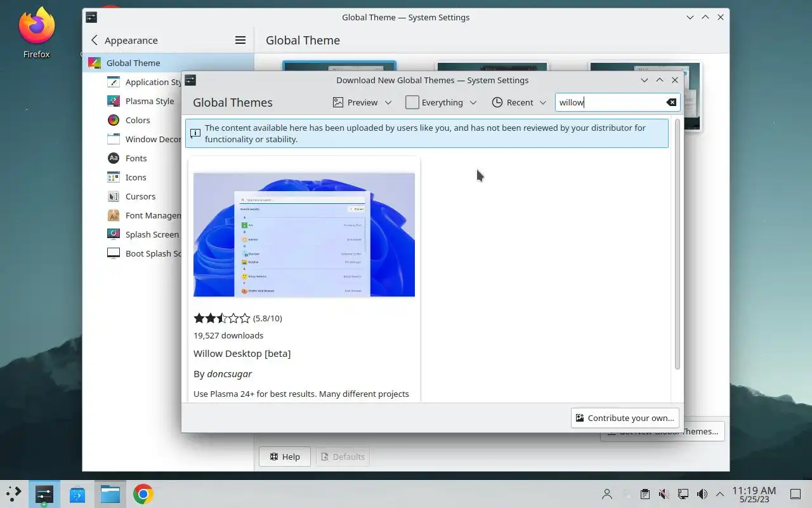
Task: Open the Window Decorations settings page
Action: tap(144, 139)
